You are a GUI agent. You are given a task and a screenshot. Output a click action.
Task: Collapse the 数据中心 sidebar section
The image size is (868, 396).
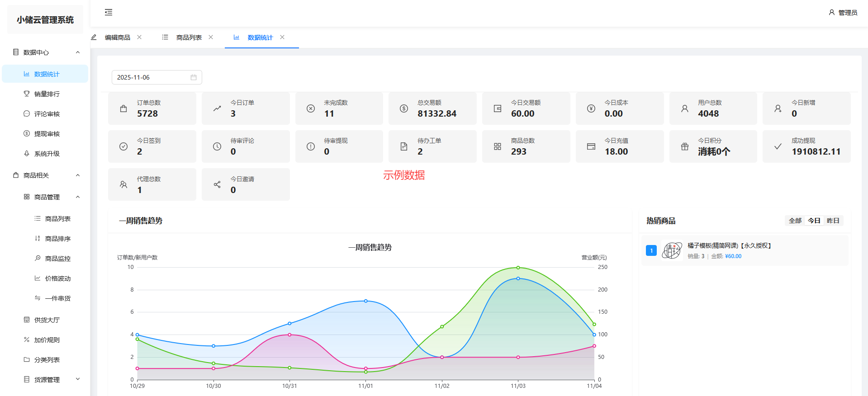click(78, 52)
